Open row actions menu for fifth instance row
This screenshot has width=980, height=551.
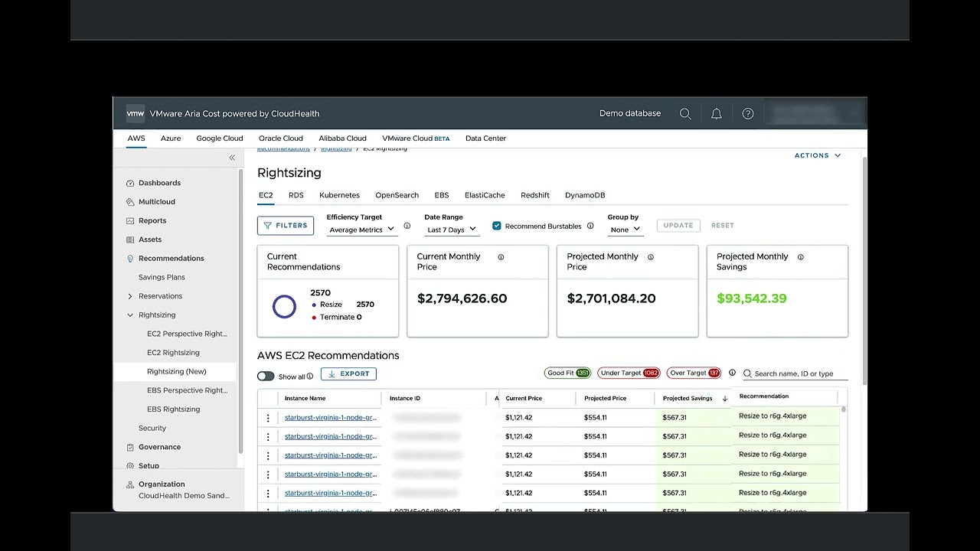pos(268,494)
